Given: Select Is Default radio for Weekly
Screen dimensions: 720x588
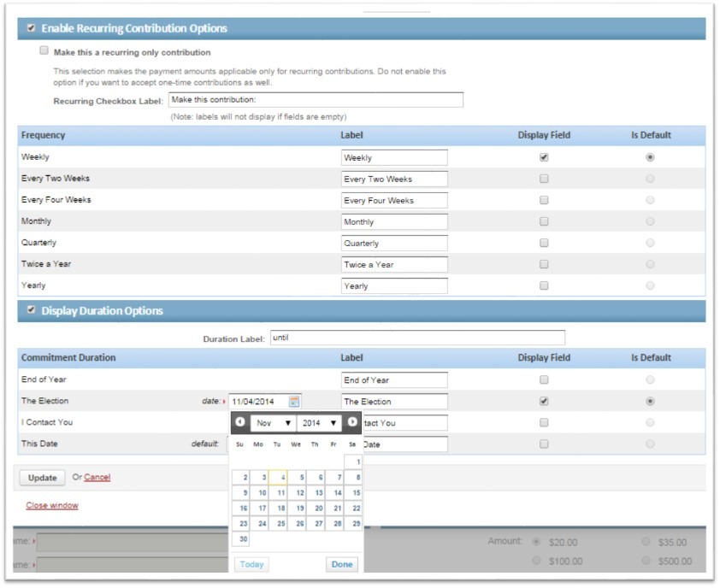Looking at the screenshot, I should [x=650, y=157].
